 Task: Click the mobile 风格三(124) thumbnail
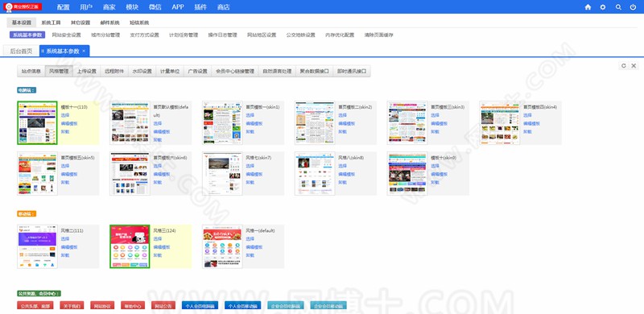[130, 246]
